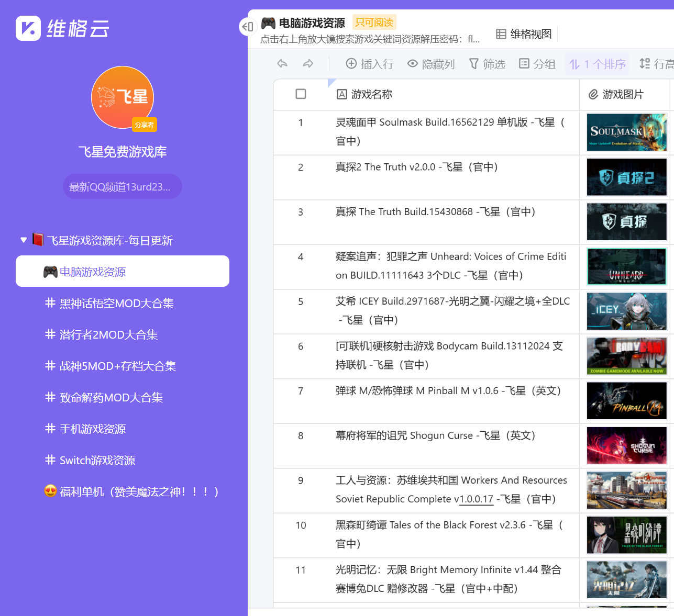Open the Unheard game image thumbnail
This screenshot has width=674, height=616.
626,267
